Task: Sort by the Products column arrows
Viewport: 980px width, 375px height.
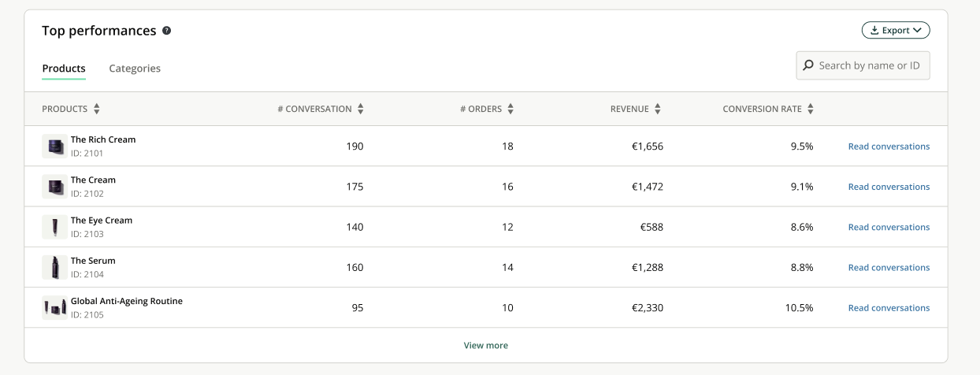Action: coord(97,110)
